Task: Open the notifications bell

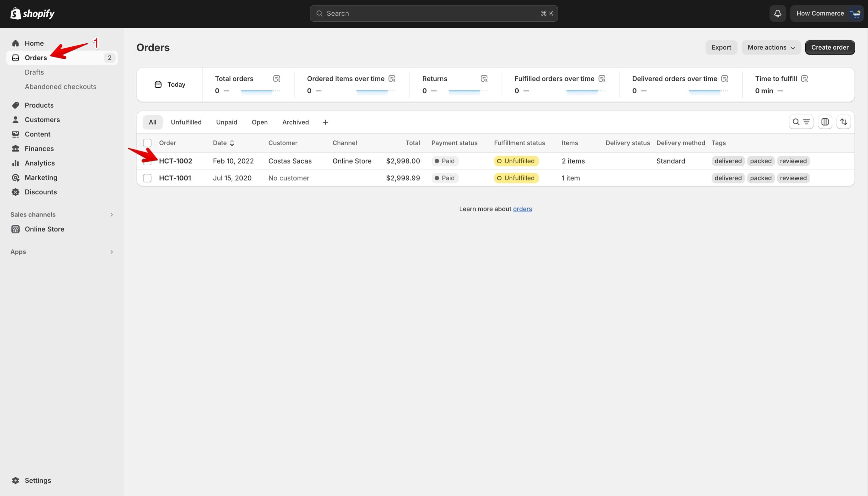Action: [x=777, y=13]
